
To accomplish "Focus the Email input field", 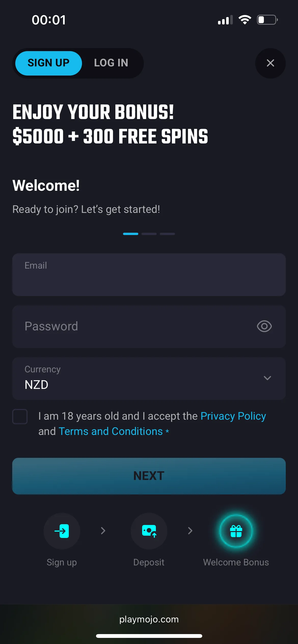I will tap(149, 275).
